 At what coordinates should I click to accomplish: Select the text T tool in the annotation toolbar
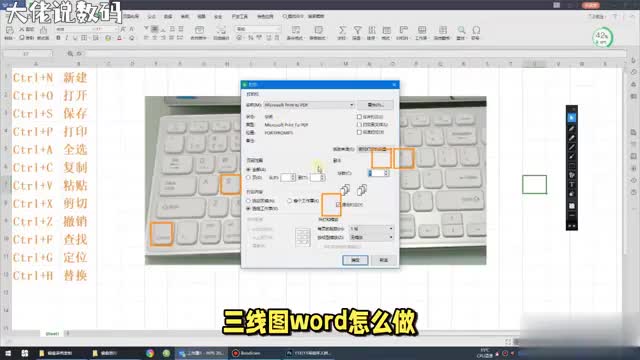click(x=571, y=184)
